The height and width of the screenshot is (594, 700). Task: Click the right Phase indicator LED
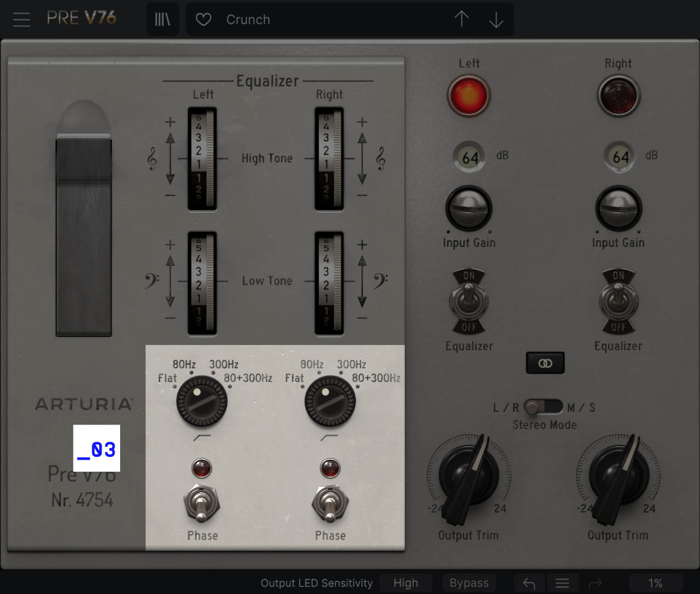click(330, 468)
